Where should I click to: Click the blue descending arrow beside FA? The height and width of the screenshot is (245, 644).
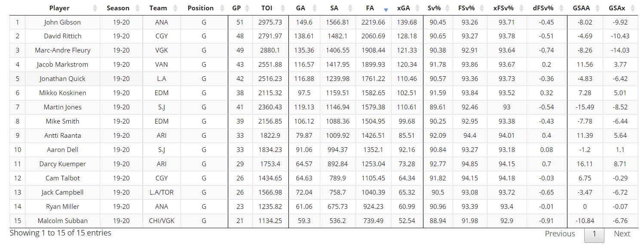tap(386, 9)
